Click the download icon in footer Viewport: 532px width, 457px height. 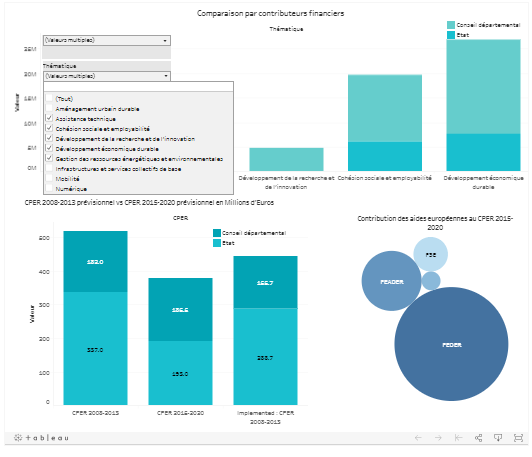tap(498, 438)
